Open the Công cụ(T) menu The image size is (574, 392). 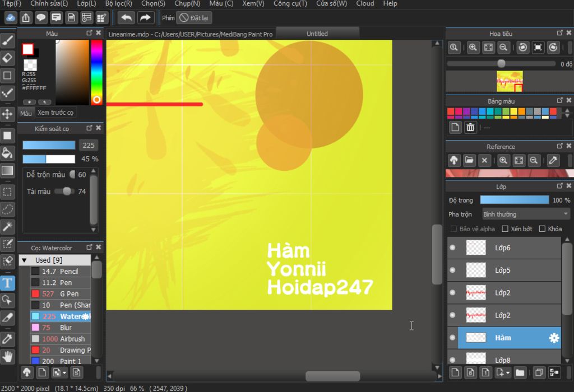(290, 4)
